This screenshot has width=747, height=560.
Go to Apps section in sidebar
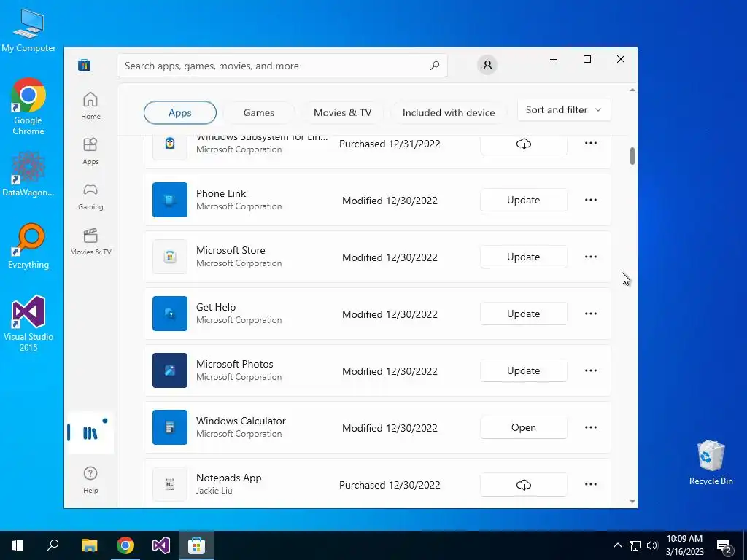(x=90, y=151)
